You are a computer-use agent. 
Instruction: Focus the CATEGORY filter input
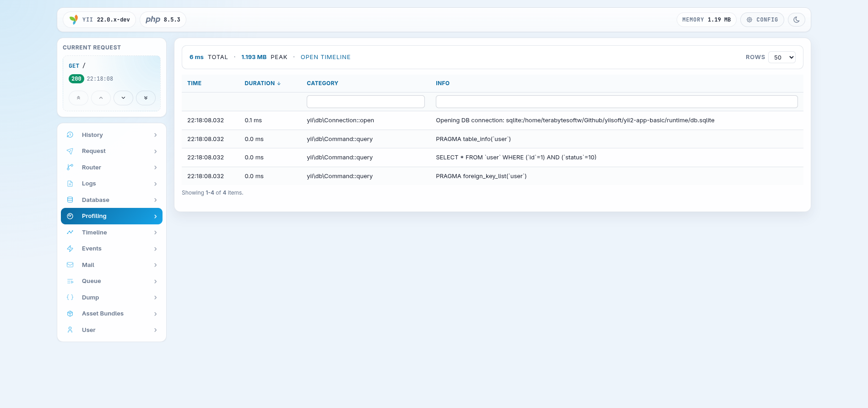coord(366,102)
